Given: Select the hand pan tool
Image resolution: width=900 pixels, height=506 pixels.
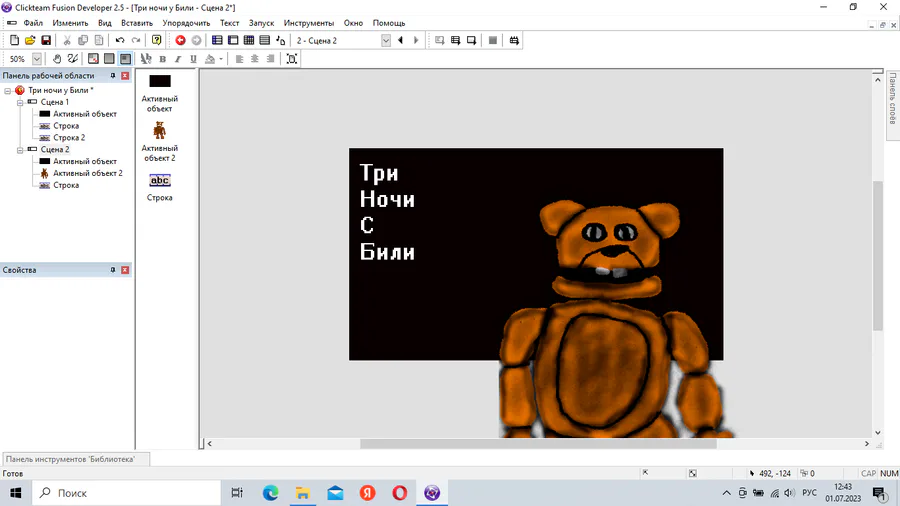Looking at the screenshot, I should (57, 59).
